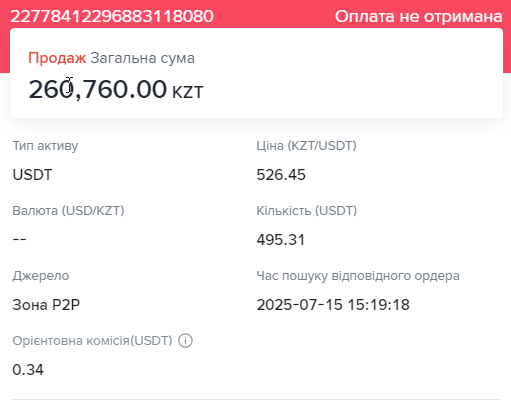Image resolution: width=511 pixels, height=405 pixels.
Task: Select the order number 2277841229688311808
Action: point(112,16)
